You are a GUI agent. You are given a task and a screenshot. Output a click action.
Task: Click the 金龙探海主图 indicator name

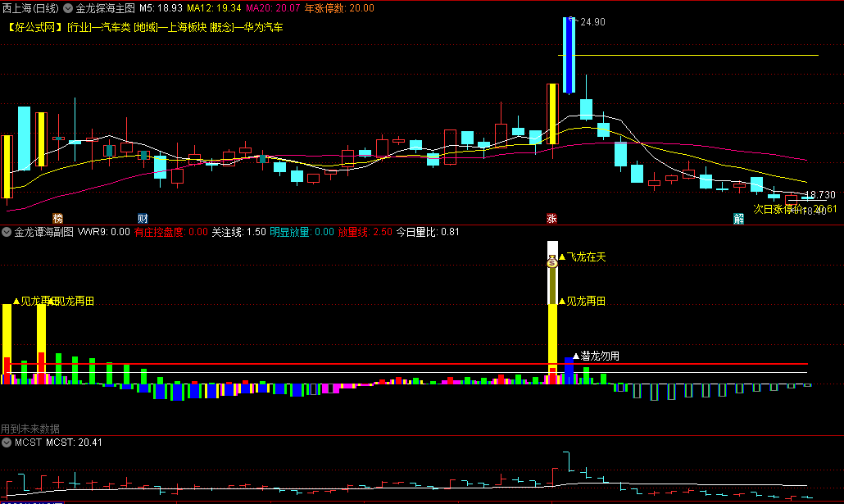[105, 9]
